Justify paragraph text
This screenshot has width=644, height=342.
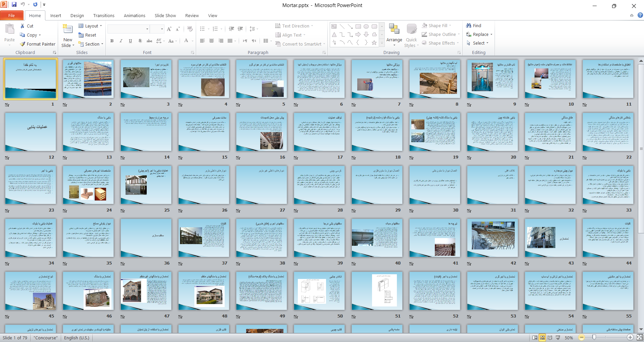230,41
